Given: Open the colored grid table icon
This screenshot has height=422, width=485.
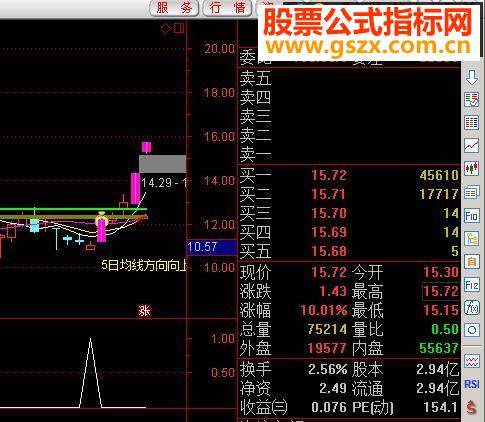Looking at the screenshot, I should [472, 122].
